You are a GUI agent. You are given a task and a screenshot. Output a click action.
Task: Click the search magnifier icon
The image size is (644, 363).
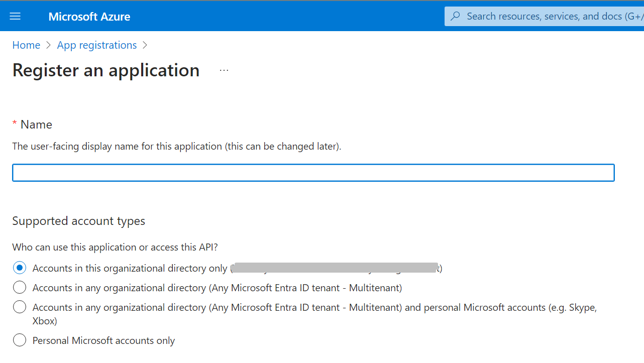(455, 16)
